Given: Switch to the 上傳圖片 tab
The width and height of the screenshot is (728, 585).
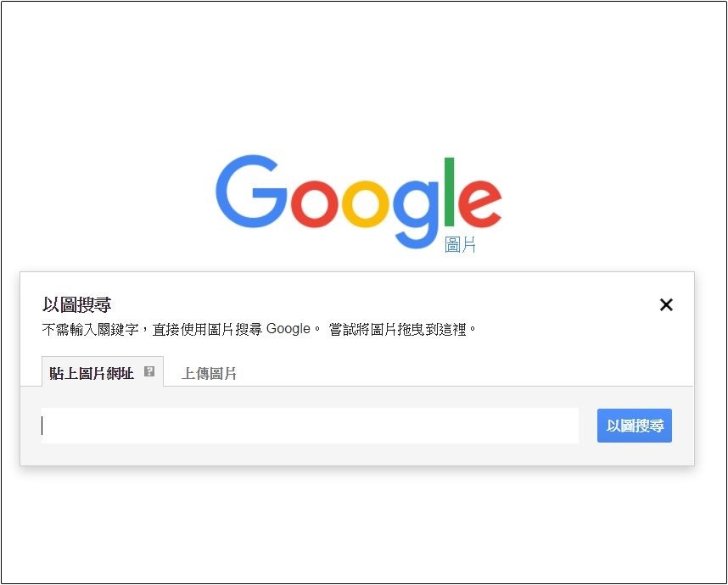Looking at the screenshot, I should point(209,373).
